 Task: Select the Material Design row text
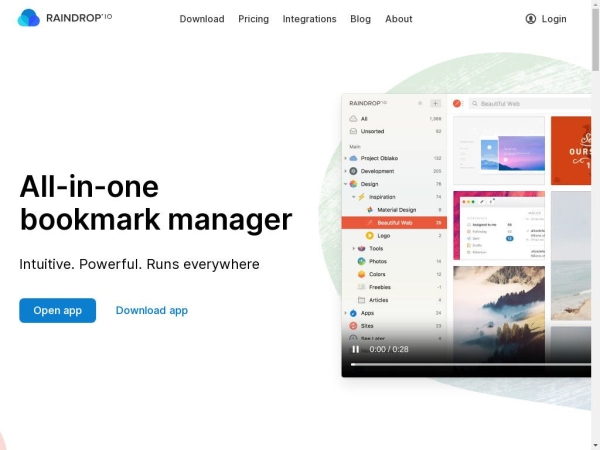point(396,210)
